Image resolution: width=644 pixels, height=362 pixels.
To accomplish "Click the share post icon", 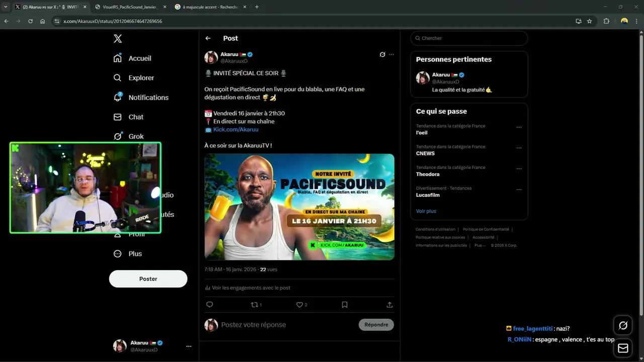I will pos(389,305).
